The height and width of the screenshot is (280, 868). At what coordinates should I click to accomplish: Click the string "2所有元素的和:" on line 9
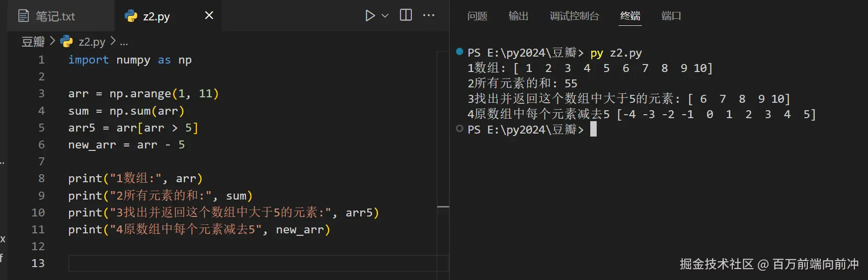pos(160,196)
